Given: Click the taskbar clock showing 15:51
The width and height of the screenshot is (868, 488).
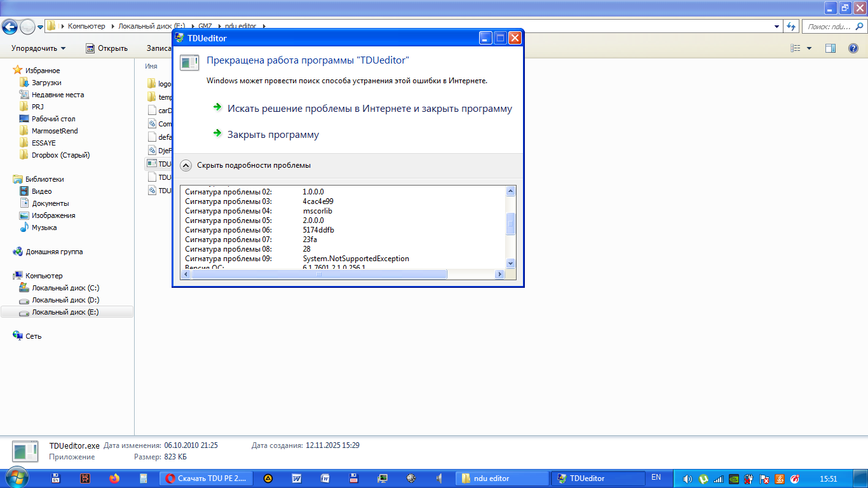Looking at the screenshot, I should coord(829,478).
